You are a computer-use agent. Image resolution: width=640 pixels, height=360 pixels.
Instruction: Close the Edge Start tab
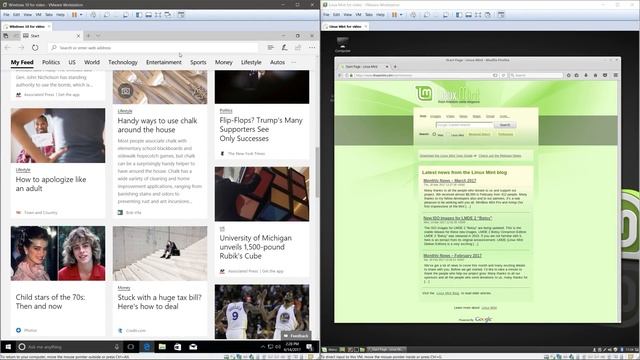[x=78, y=36]
